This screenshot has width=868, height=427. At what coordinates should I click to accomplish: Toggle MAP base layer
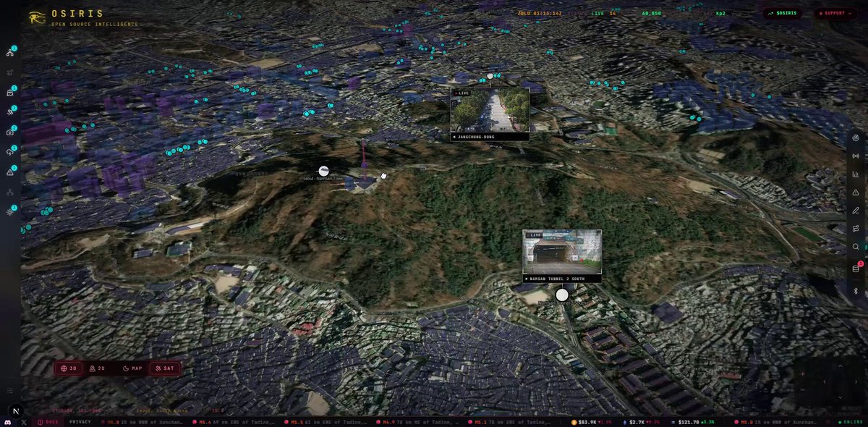point(132,368)
